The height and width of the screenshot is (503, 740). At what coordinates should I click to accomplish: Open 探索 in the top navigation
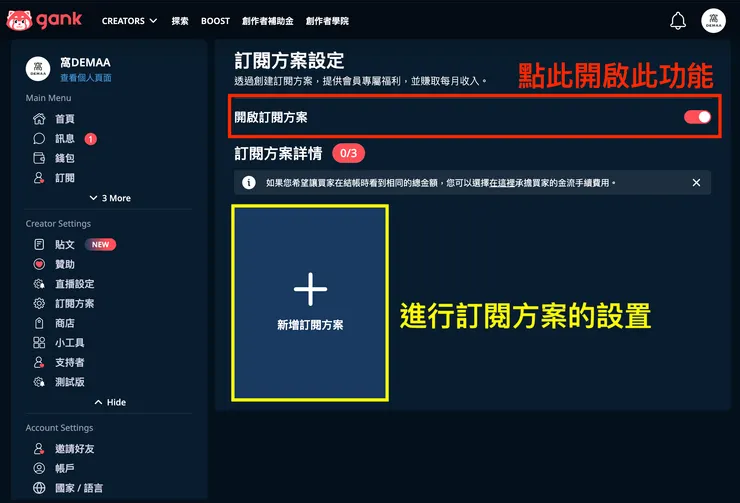pos(180,21)
